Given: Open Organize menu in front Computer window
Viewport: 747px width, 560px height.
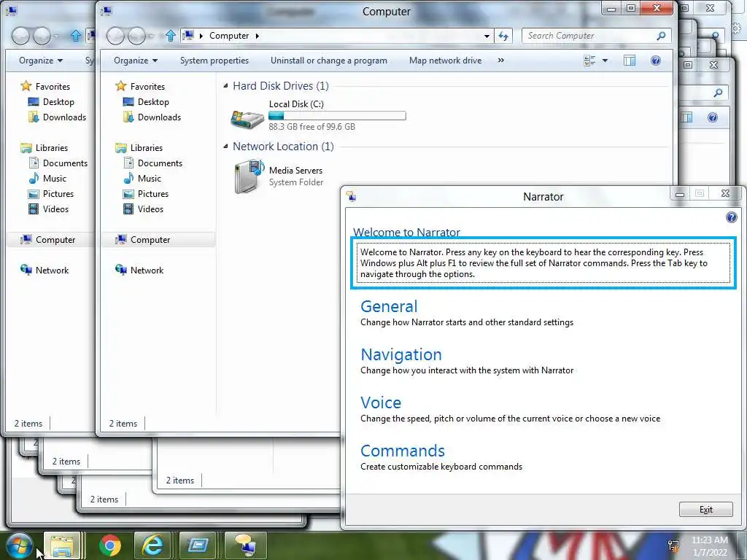Looking at the screenshot, I should (x=135, y=61).
